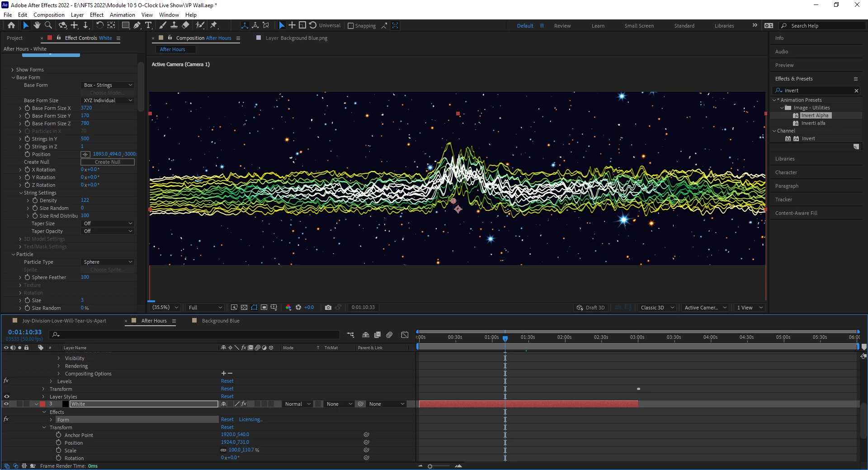Open the White layer's Normal blend mode dropdown
Viewport: 868px width, 470px height.
coord(297,404)
